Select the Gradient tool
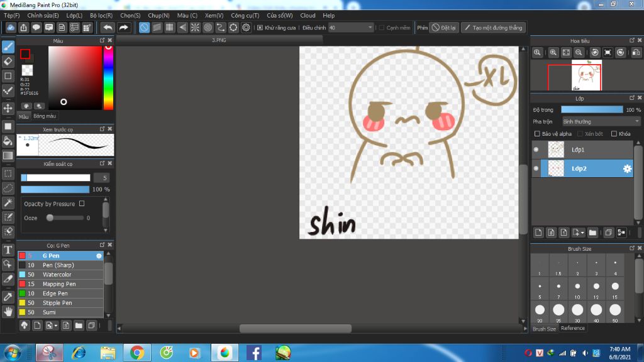The height and width of the screenshot is (362, 644). pyautogui.click(x=8, y=156)
